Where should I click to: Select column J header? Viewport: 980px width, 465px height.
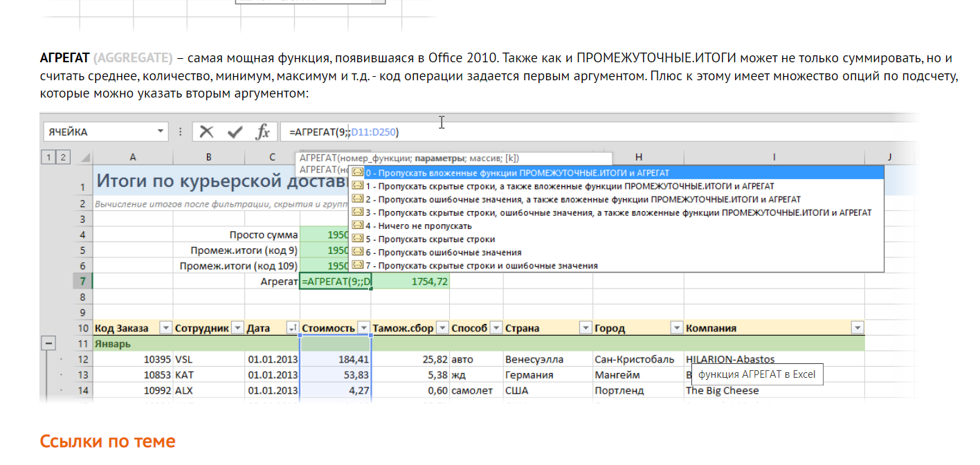point(889,158)
